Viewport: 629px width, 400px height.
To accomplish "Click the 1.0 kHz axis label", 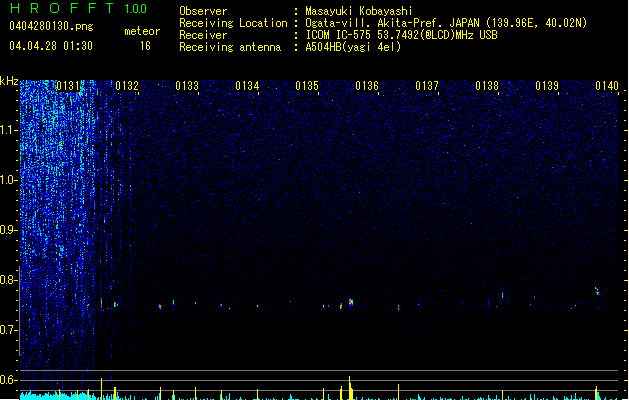I will pos(8,180).
